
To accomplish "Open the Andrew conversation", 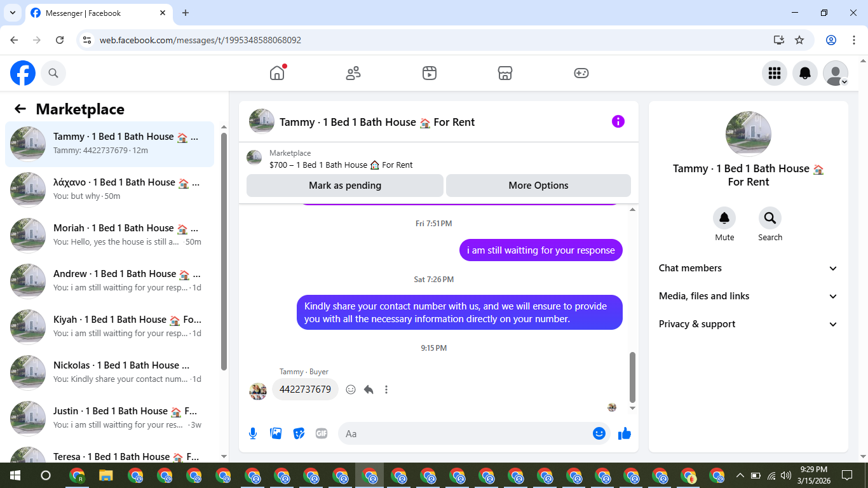I will click(110, 281).
